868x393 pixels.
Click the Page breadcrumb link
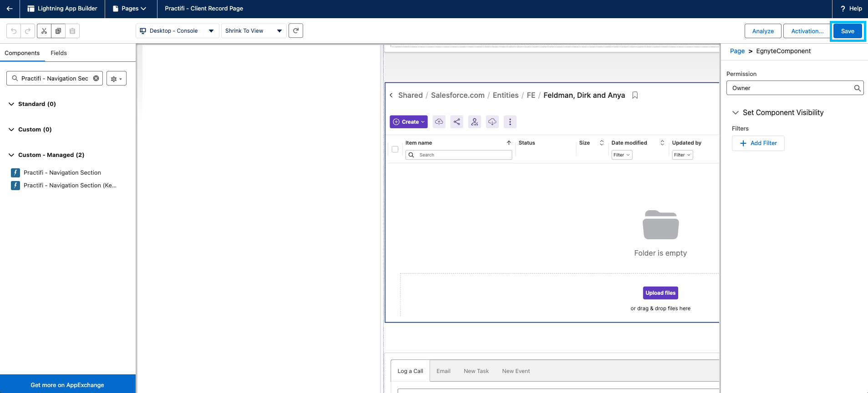[x=737, y=51]
